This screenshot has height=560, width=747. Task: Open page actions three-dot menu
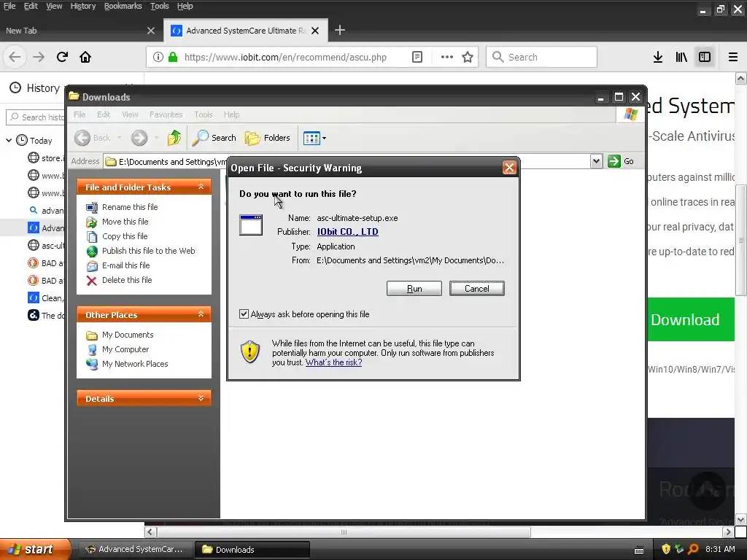[447, 57]
